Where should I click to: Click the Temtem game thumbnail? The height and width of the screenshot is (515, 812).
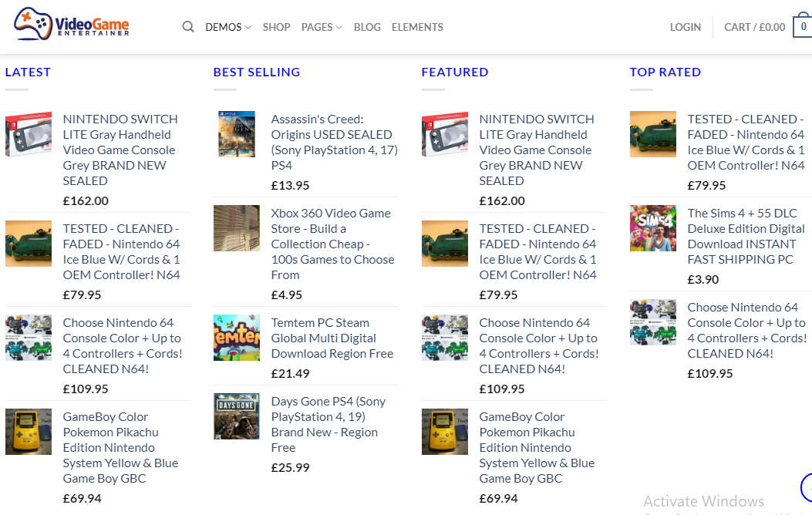point(237,338)
